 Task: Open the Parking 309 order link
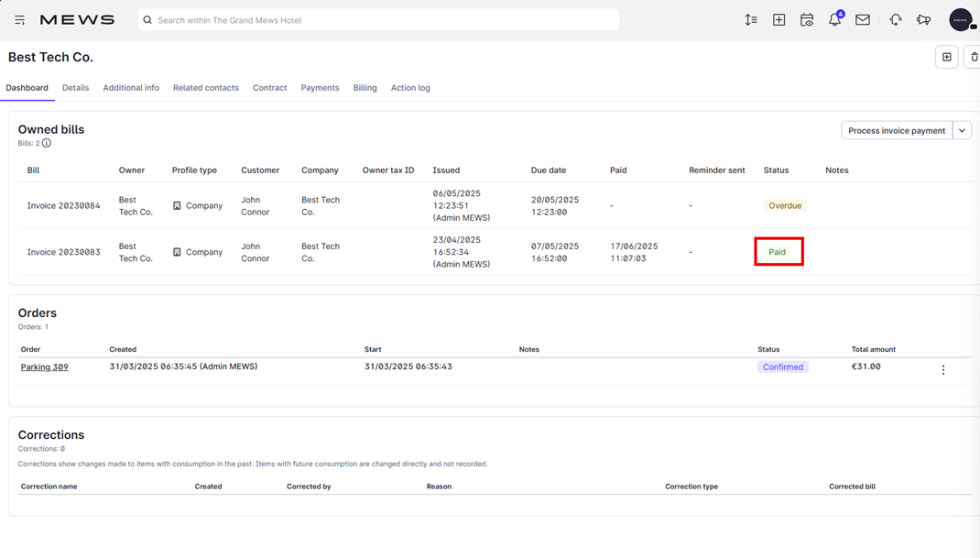(x=44, y=367)
